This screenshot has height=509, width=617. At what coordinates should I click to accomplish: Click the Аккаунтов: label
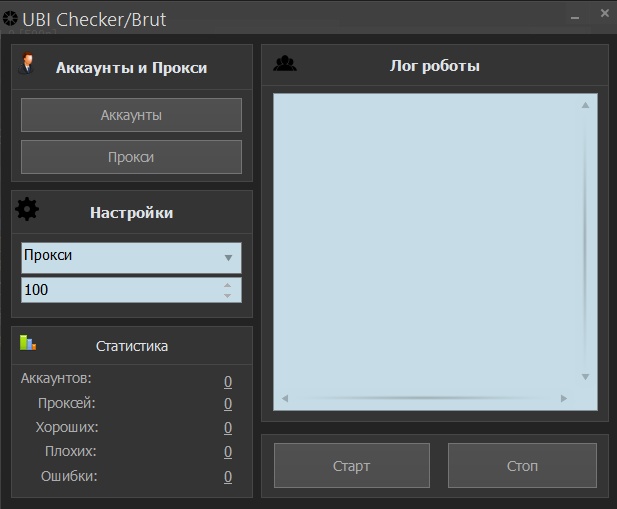pos(56,378)
